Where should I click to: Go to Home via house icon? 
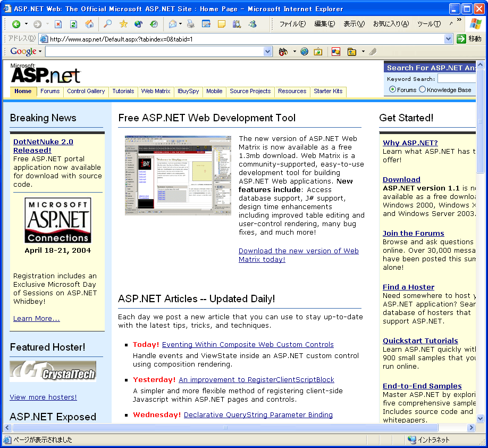pos(89,24)
